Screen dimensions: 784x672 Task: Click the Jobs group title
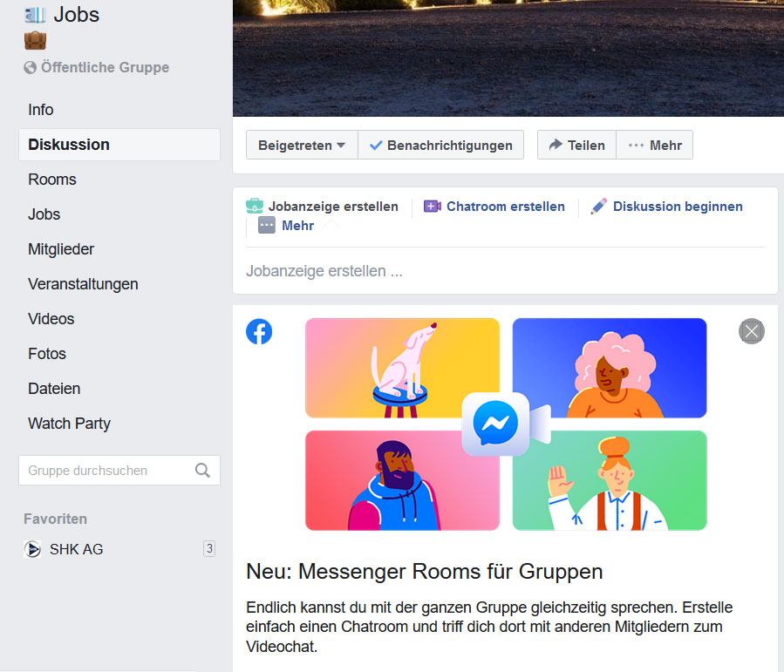tap(77, 15)
